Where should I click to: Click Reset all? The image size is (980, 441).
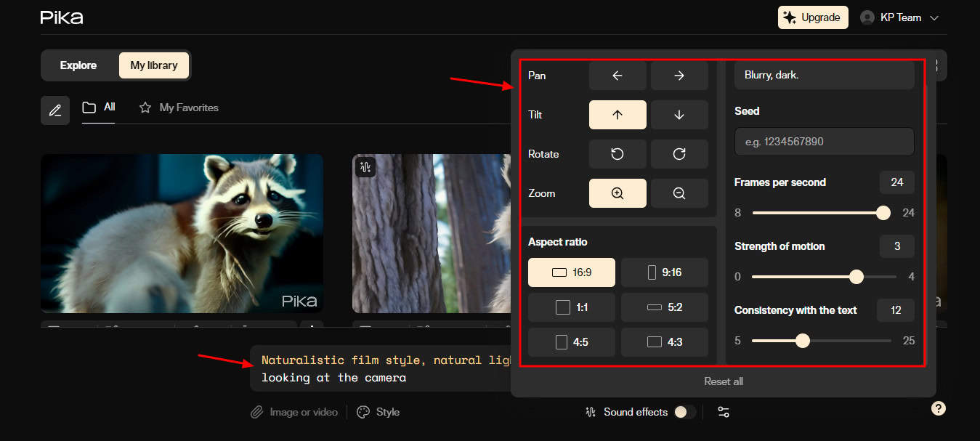click(723, 381)
